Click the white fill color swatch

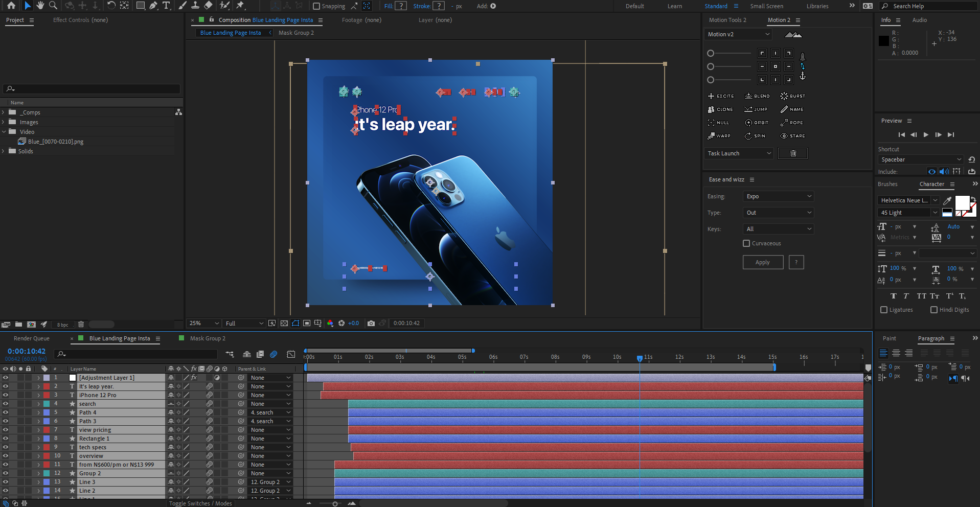(x=962, y=202)
